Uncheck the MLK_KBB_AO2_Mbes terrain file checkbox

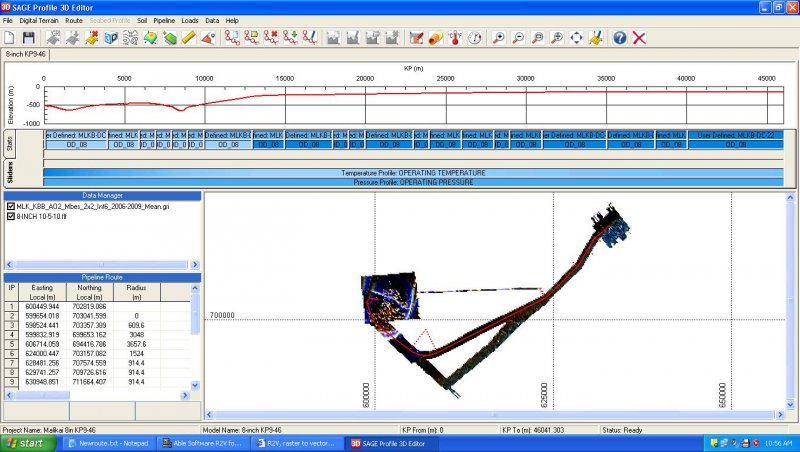pos(11,205)
